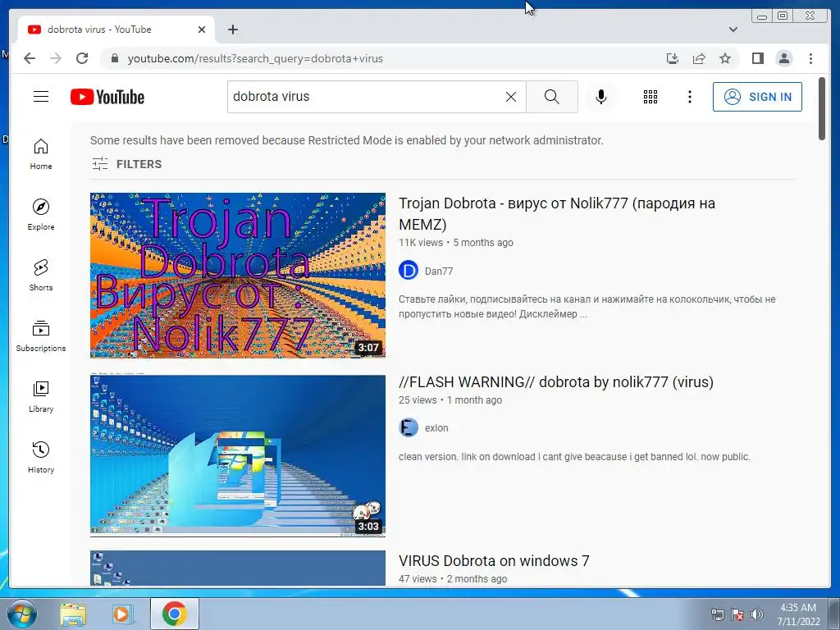
Task: Go forward in Chrome
Action: (x=56, y=58)
